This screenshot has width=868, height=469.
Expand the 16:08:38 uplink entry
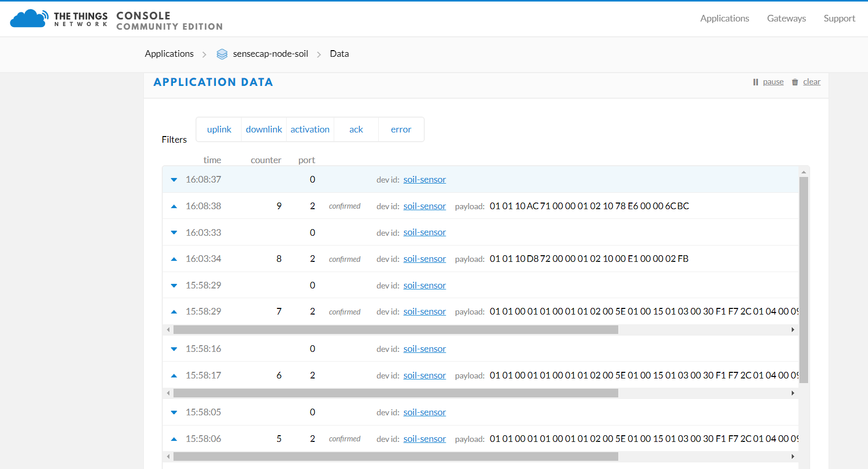pos(174,206)
